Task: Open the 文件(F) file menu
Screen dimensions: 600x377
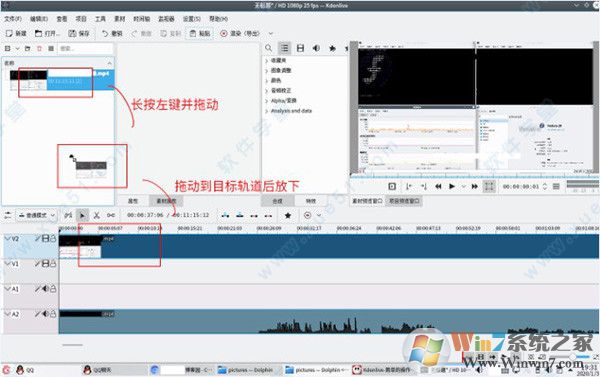Action: (13, 18)
